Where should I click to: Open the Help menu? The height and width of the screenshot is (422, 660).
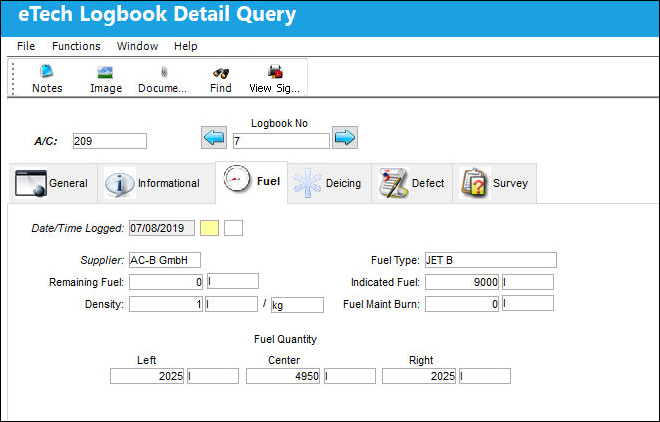(x=186, y=46)
